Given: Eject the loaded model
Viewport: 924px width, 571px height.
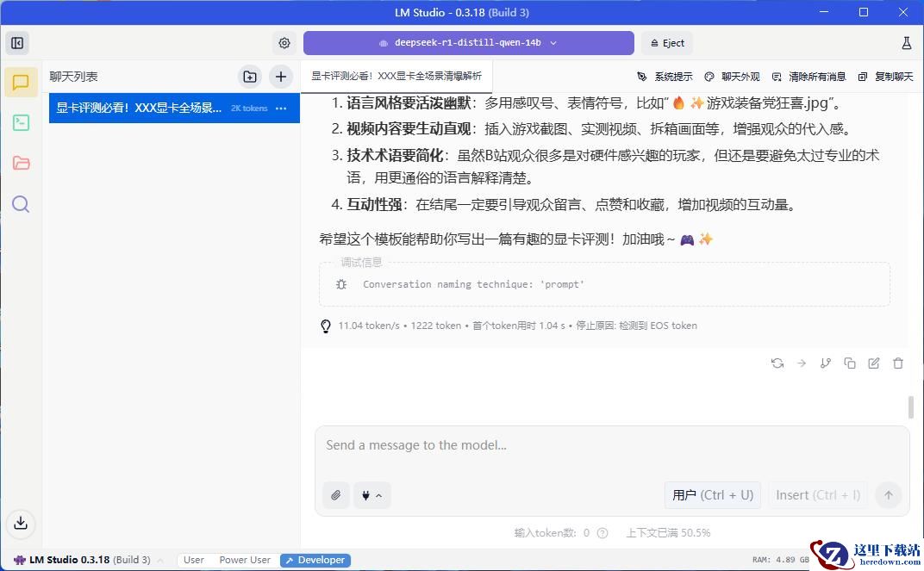Looking at the screenshot, I should click(x=667, y=43).
